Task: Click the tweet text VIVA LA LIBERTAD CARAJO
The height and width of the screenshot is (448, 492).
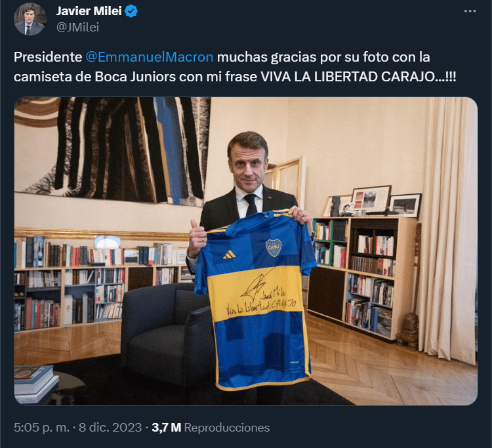Action: point(358,77)
